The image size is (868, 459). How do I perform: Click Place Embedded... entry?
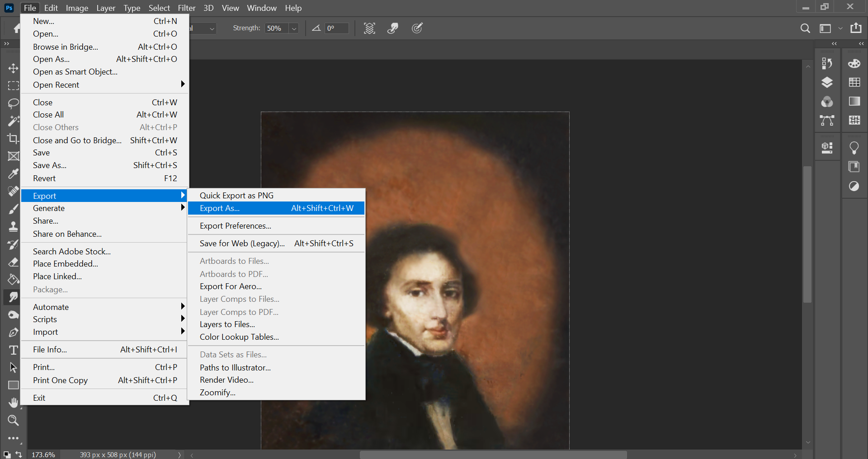pyautogui.click(x=105, y=264)
